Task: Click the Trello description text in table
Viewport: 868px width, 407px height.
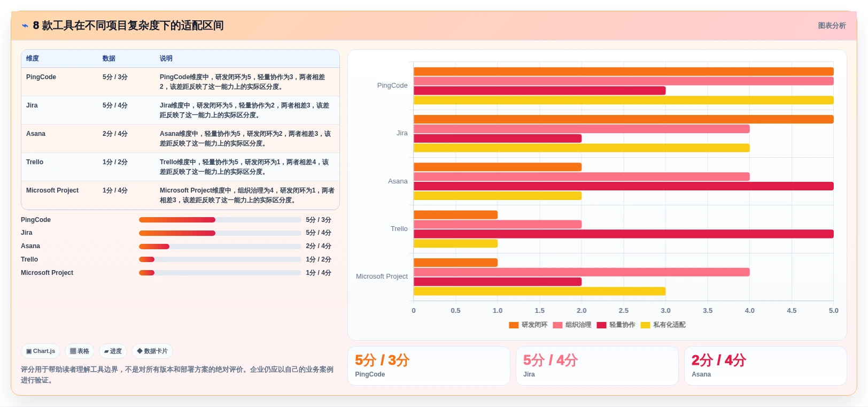Action: click(245, 167)
